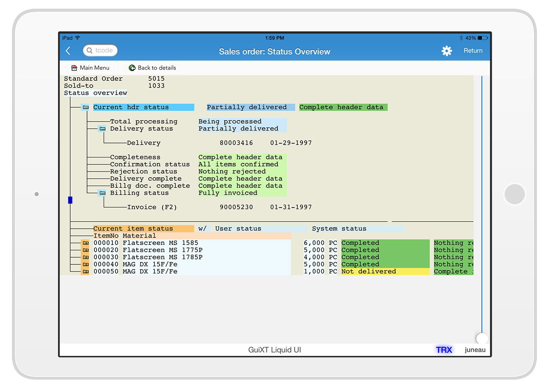The height and width of the screenshot is (392, 551).
Task: Open folder icon for item 000030
Action: point(85,257)
